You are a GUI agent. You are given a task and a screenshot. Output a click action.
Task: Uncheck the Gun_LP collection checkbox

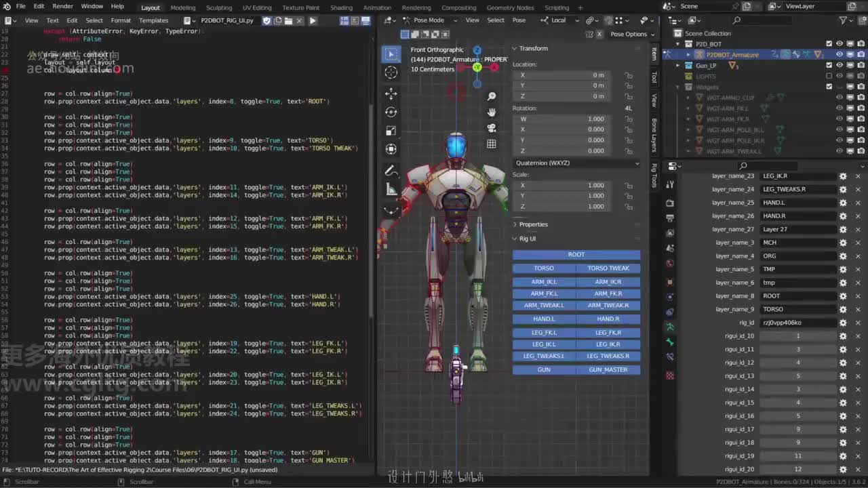829,66
